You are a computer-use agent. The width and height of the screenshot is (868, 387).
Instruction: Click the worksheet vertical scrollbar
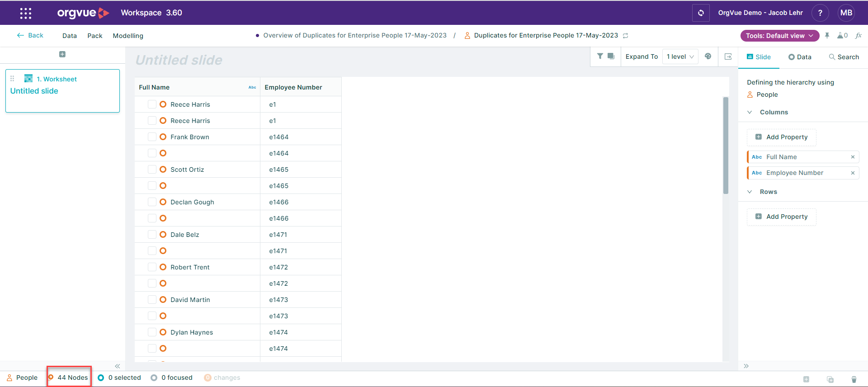pos(726,145)
